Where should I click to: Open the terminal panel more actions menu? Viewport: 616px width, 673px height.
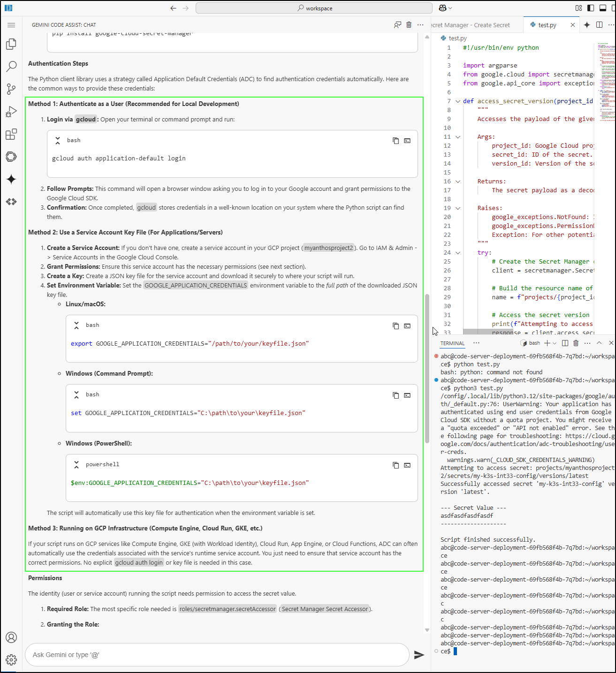click(587, 343)
